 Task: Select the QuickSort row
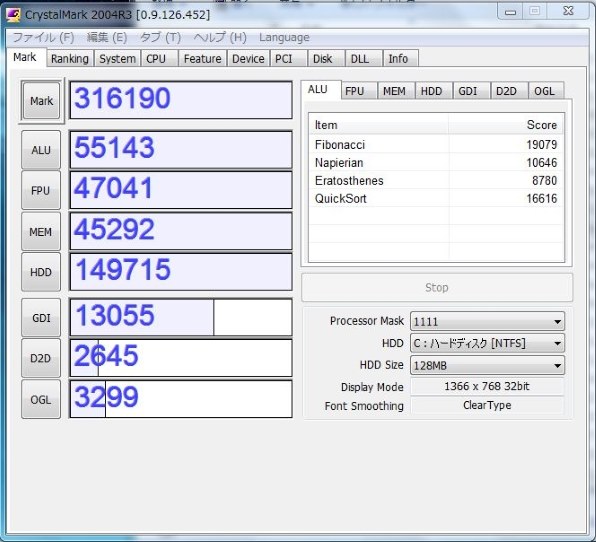point(436,198)
